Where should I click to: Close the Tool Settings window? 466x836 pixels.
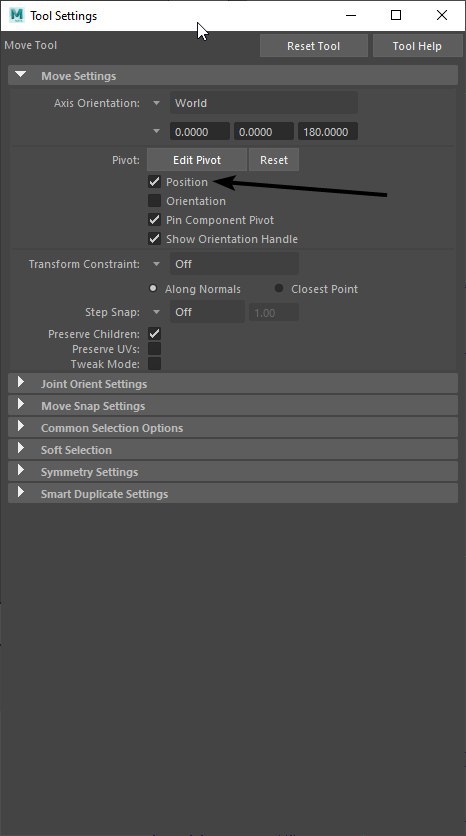441,15
